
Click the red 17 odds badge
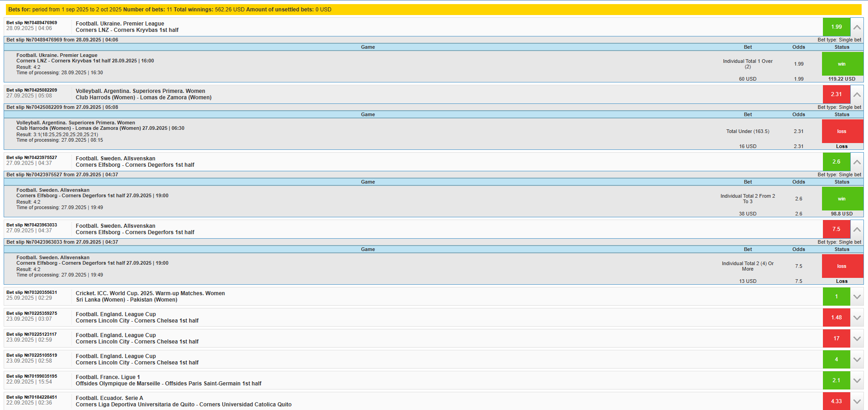(x=836, y=338)
